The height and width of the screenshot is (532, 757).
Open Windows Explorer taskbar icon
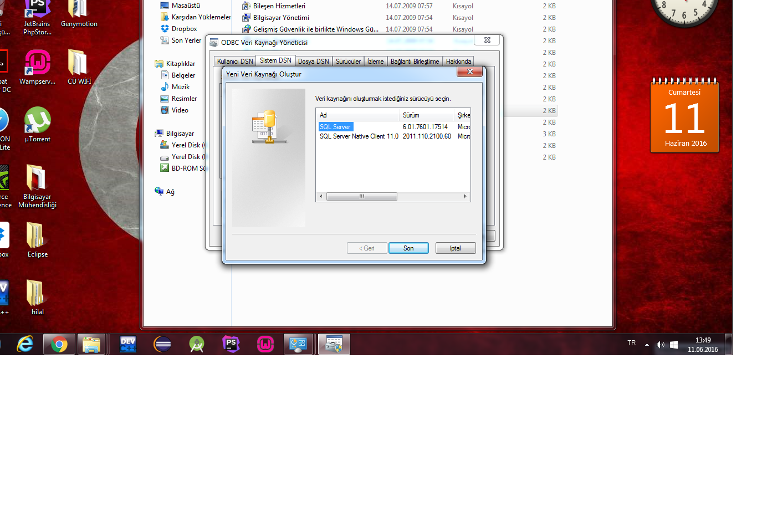tap(91, 344)
